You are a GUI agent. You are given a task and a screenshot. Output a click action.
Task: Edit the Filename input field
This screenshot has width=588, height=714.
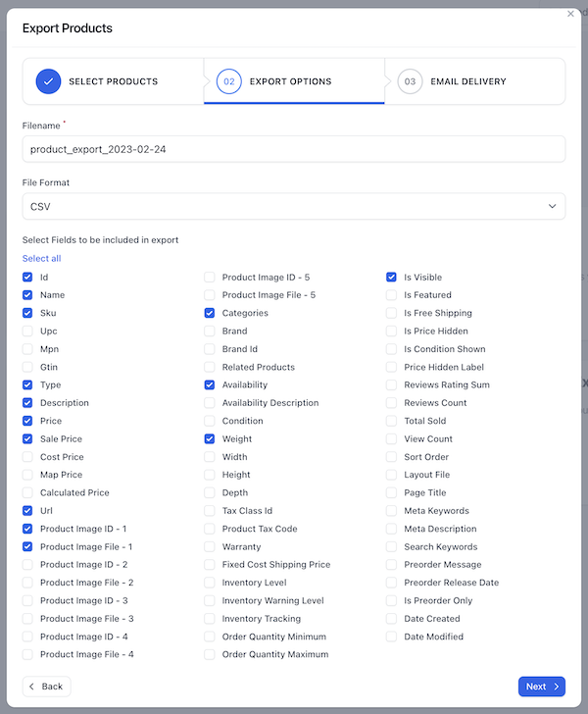pyautogui.click(x=294, y=149)
